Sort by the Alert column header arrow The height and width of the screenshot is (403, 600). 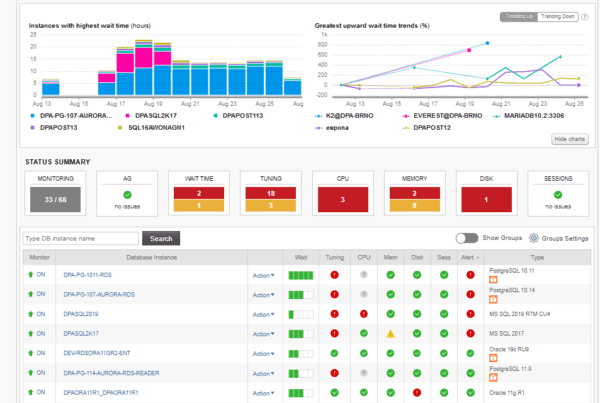(x=478, y=258)
